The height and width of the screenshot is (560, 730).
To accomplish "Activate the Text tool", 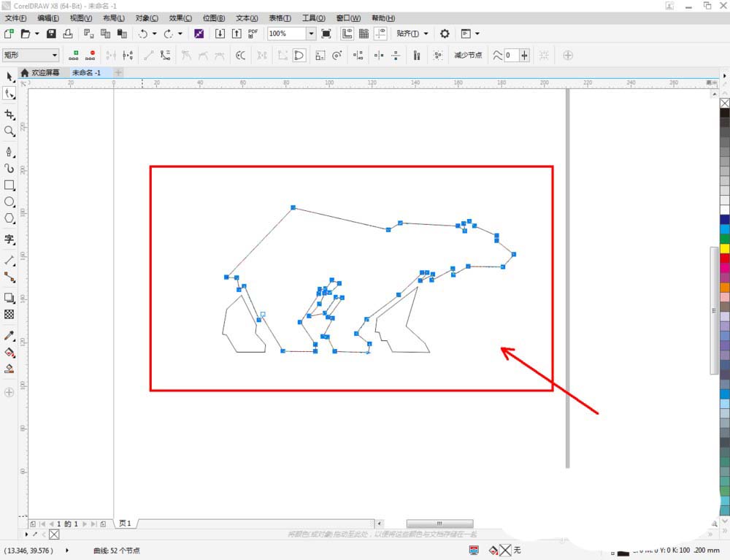I will (x=9, y=239).
